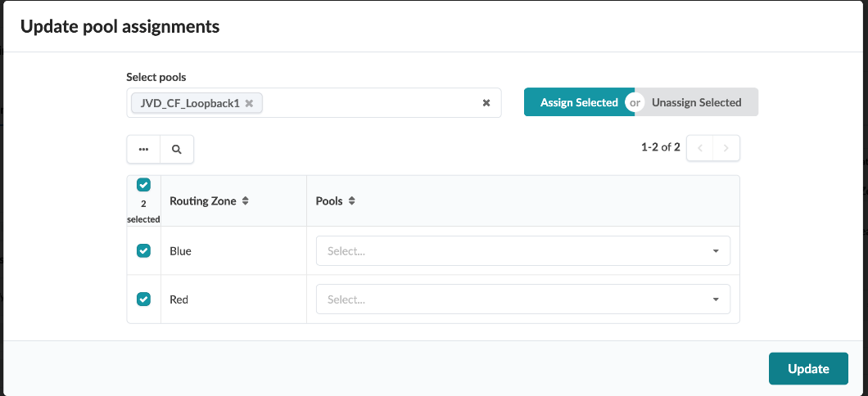
Task: Sort by Routing Zone column
Action: click(x=245, y=201)
